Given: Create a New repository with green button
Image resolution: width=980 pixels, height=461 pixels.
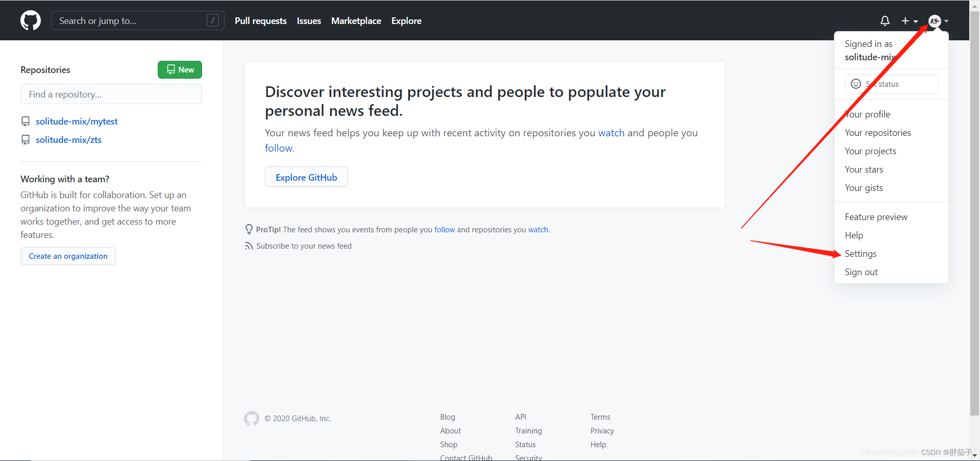Looking at the screenshot, I should [x=180, y=69].
